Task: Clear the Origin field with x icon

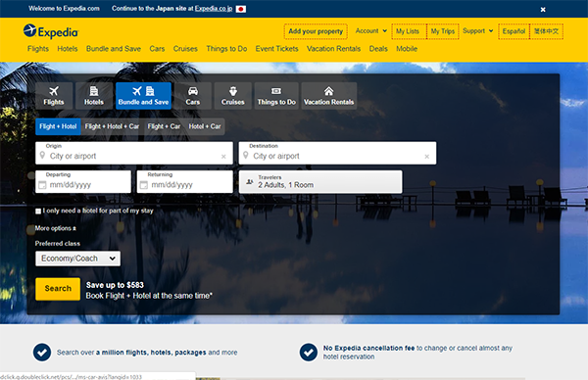Action: click(x=223, y=157)
